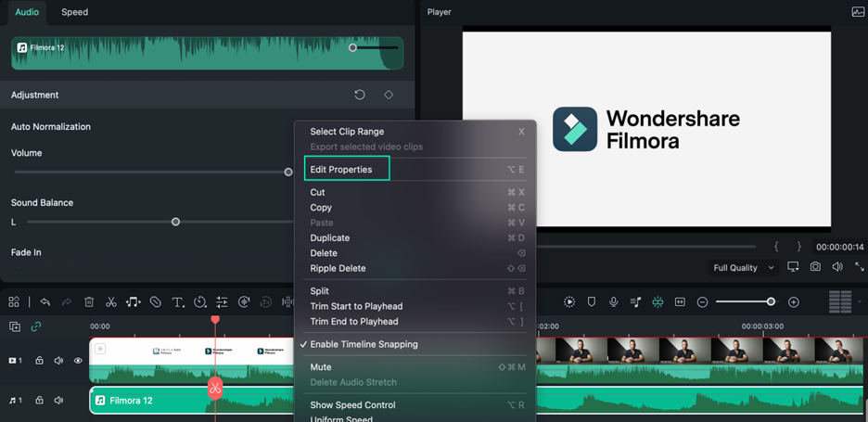
Task: Mute audio track 1 speaker
Action: pyautogui.click(x=58, y=400)
